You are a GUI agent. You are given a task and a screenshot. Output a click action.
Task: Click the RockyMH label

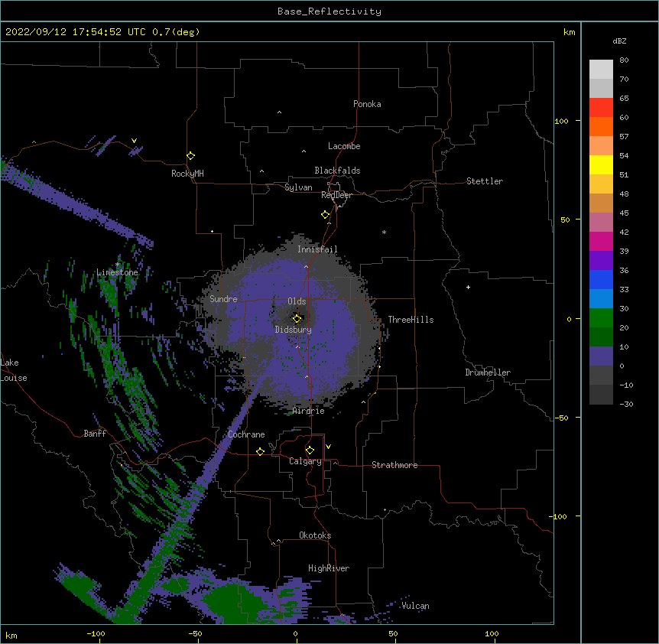pyautogui.click(x=187, y=174)
